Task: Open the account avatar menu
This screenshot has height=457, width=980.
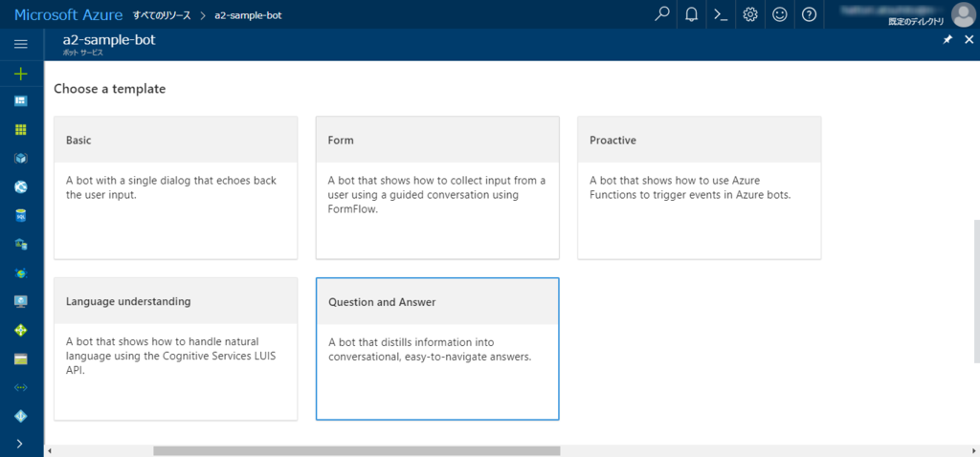Action: pos(962,14)
